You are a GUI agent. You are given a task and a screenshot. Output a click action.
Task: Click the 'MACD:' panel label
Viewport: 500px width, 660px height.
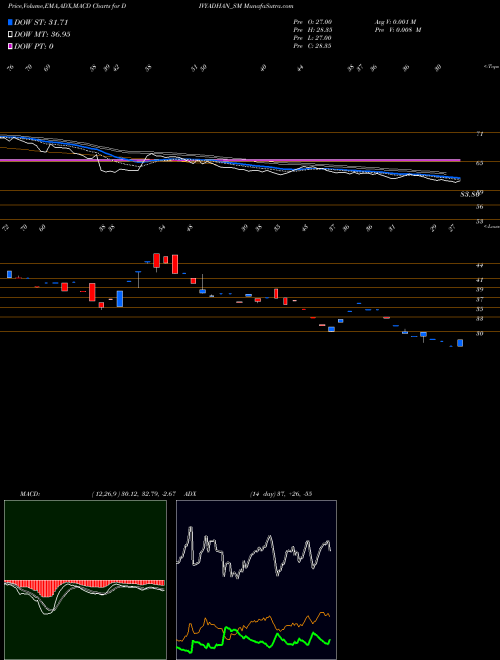[x=30, y=493]
